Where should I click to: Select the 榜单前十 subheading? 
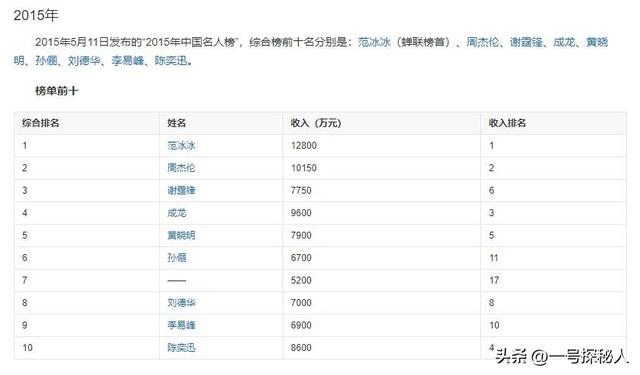point(56,91)
